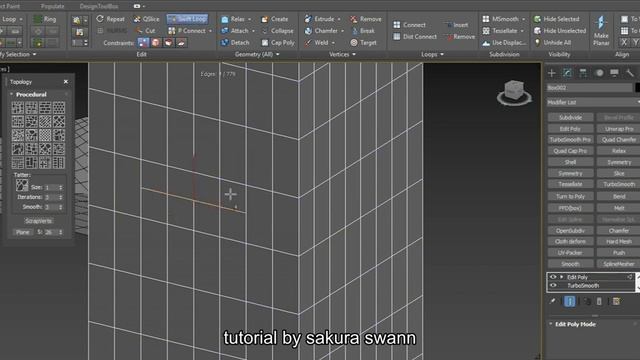Toggle visibility of TurboSmooth modifier
640x360 pixels.
(x=553, y=285)
